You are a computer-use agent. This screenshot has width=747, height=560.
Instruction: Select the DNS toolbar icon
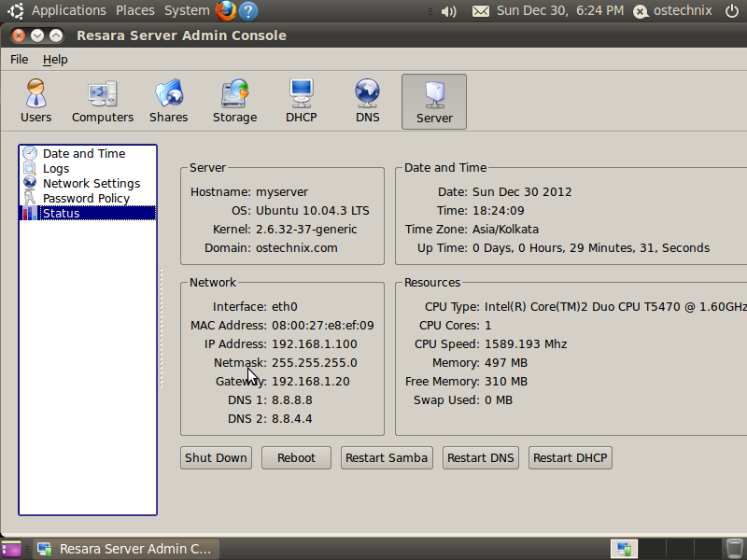point(367,102)
